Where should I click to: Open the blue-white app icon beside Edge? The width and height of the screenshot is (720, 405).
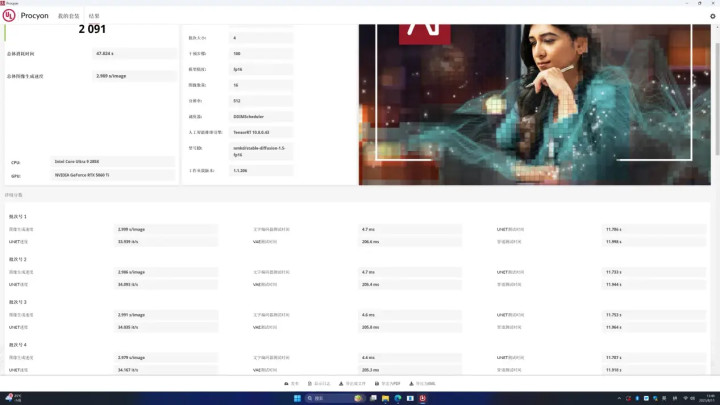tap(410, 398)
